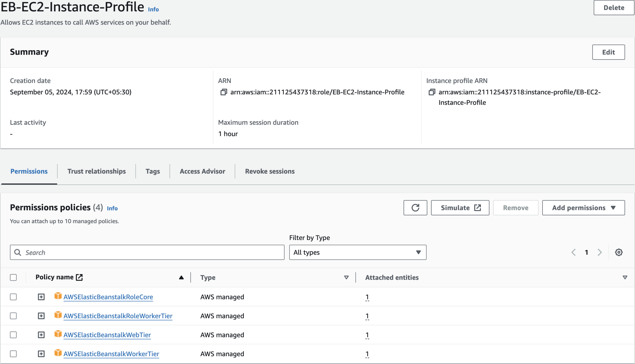Open the Filter by Type dropdown
The width and height of the screenshot is (635, 364).
point(358,252)
